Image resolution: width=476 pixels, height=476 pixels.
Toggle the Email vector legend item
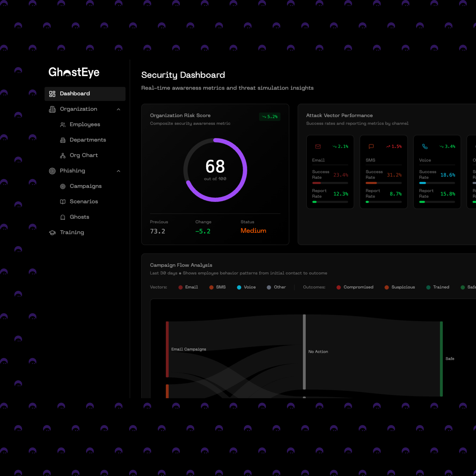tap(188, 287)
